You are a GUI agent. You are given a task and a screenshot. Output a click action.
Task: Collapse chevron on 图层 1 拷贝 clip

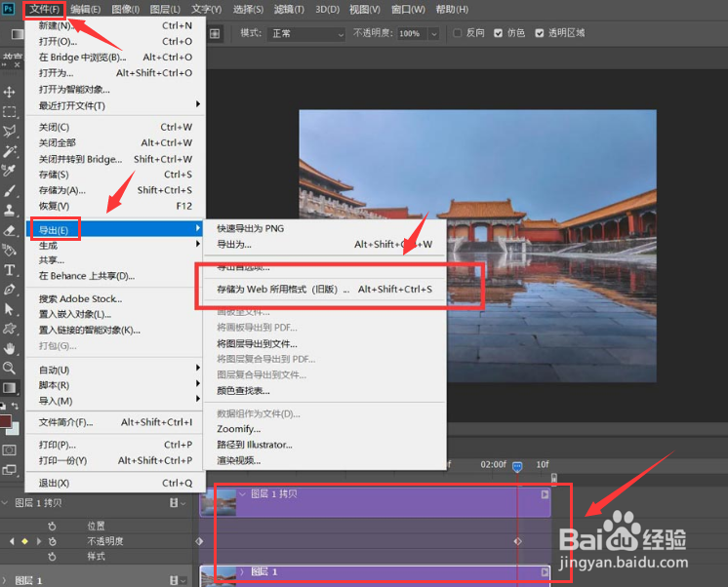tap(242, 494)
